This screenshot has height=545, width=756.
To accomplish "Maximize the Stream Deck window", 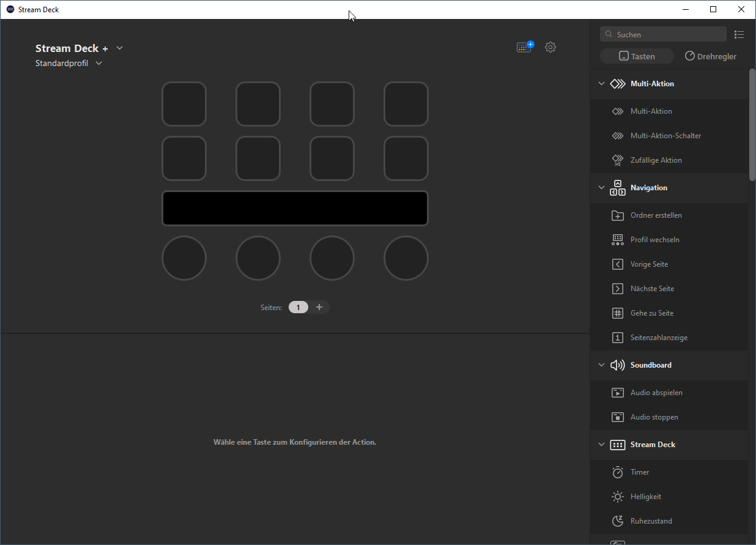I will 713,9.
